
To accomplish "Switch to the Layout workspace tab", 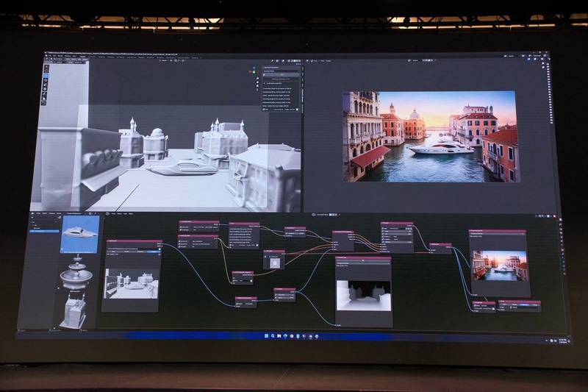I will coord(83,57).
